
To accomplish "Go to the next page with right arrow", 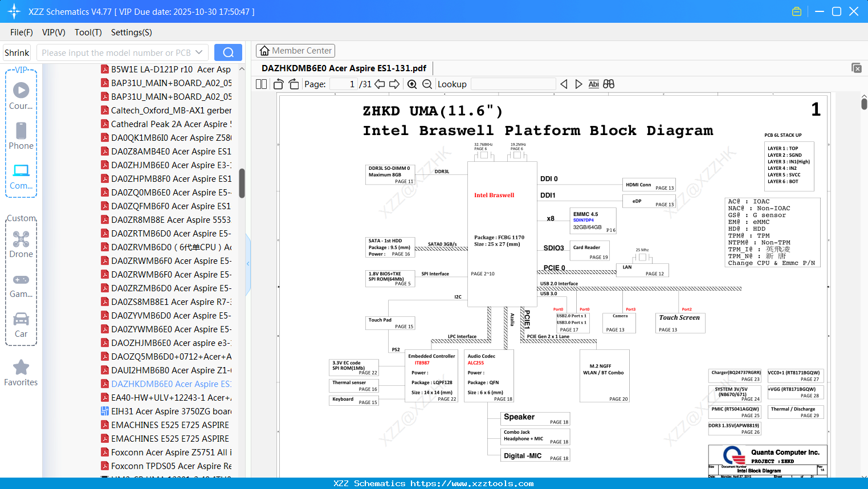I will pyautogui.click(x=394, y=84).
